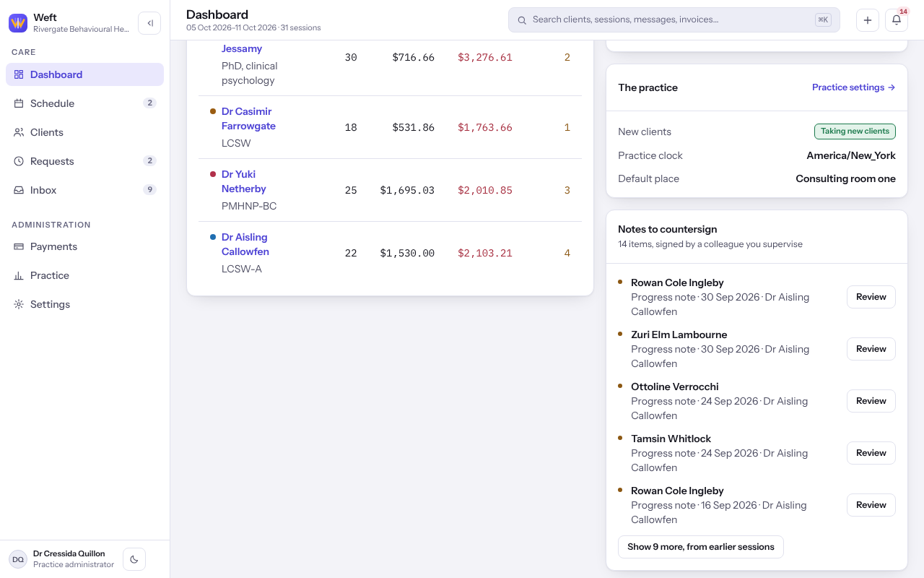The width and height of the screenshot is (924, 578).
Task: Click the Weft logo icon
Action: tap(18, 23)
